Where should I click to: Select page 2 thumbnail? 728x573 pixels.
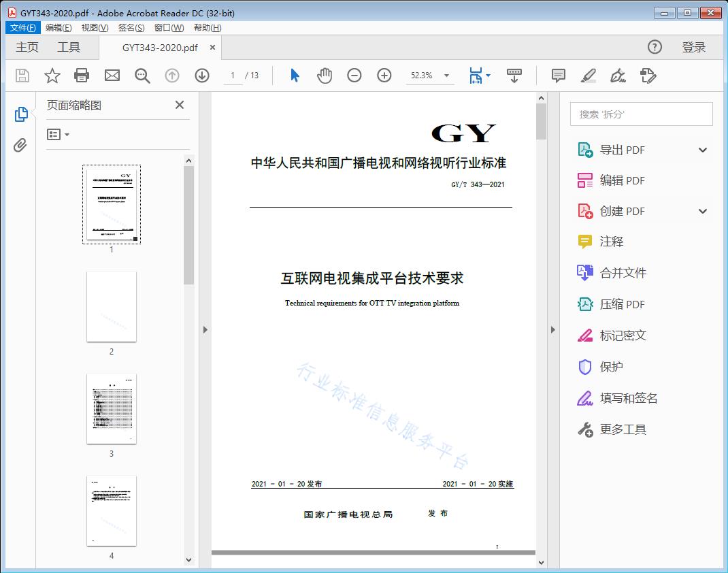pos(111,307)
